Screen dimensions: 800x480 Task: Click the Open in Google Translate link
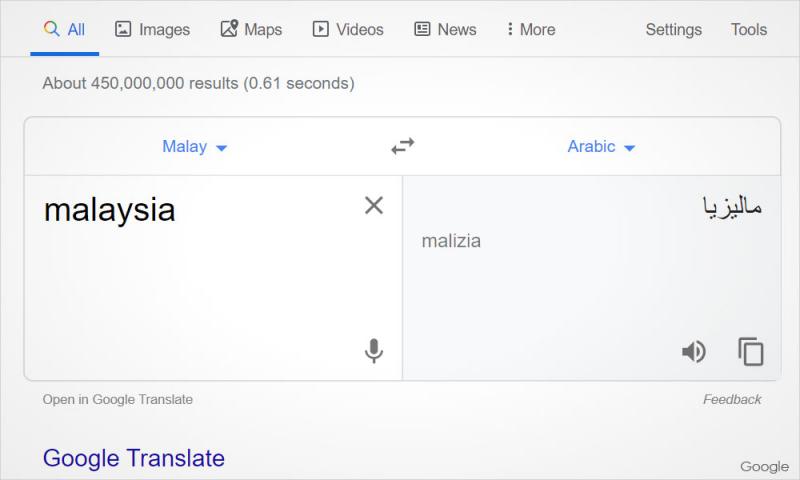[x=117, y=399]
